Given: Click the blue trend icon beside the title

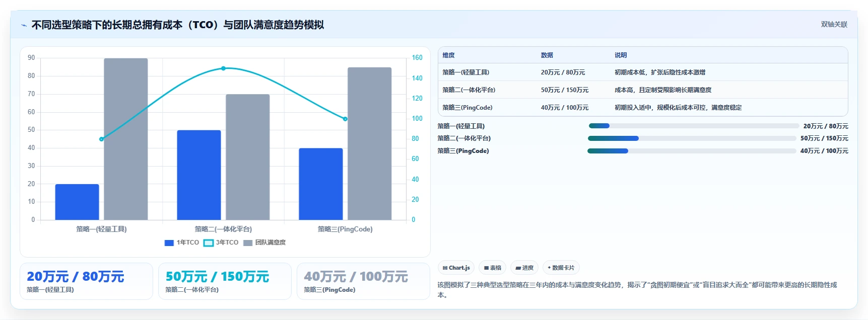Looking at the screenshot, I should click(x=24, y=25).
